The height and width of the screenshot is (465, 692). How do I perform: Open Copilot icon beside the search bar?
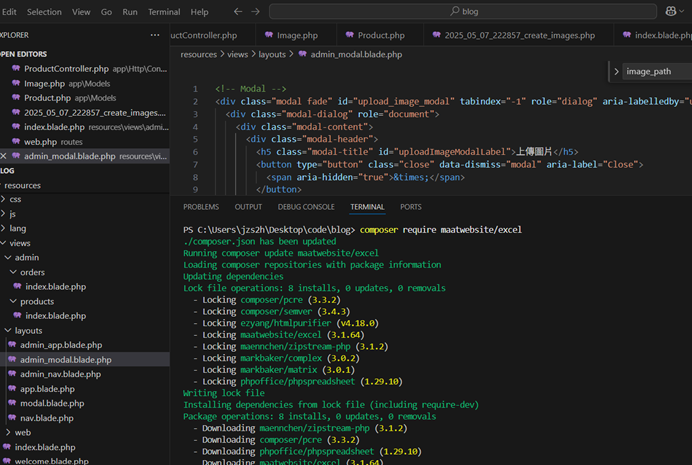point(671,11)
